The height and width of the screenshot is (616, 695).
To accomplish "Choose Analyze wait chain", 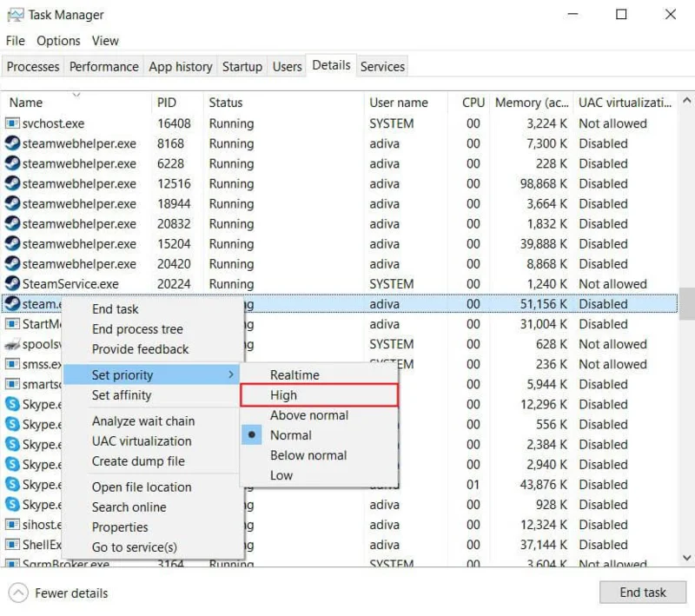I will click(x=151, y=421).
